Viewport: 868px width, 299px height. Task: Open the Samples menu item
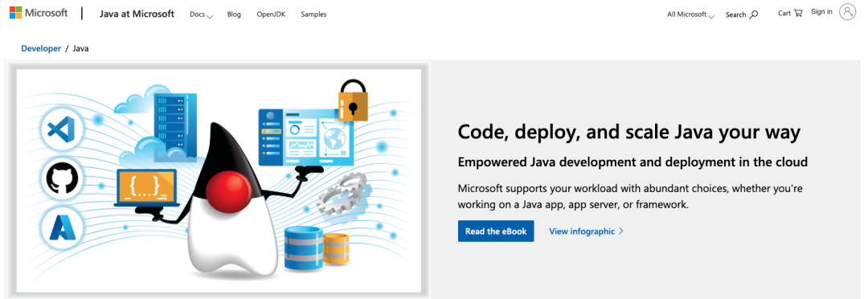314,14
